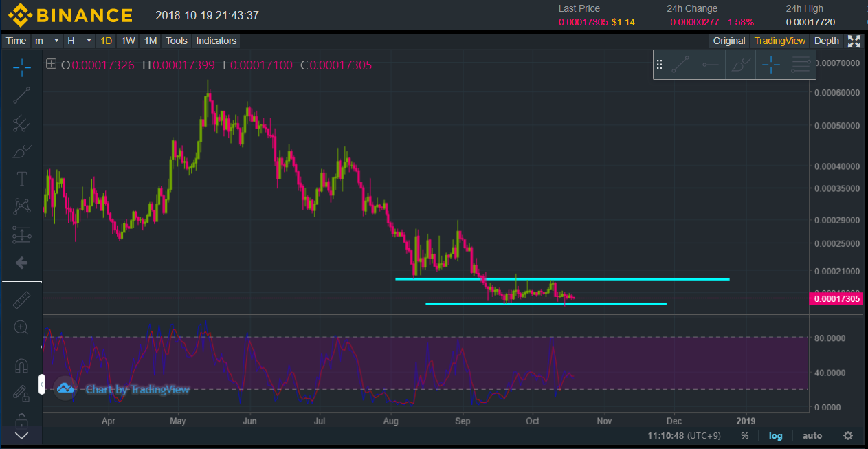The width and height of the screenshot is (868, 449).
Task: Select the Pitchfork drawing tool
Action: pos(22,123)
